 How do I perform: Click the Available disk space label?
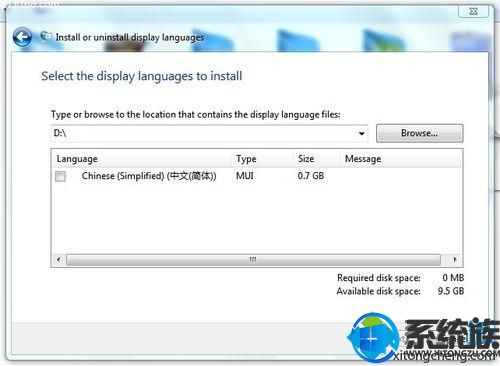click(378, 291)
